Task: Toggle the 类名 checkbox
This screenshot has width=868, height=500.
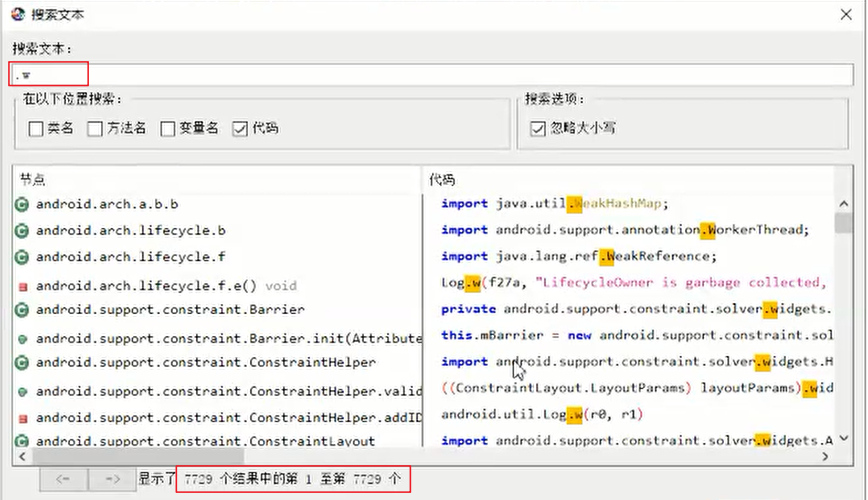Action: 36,129
